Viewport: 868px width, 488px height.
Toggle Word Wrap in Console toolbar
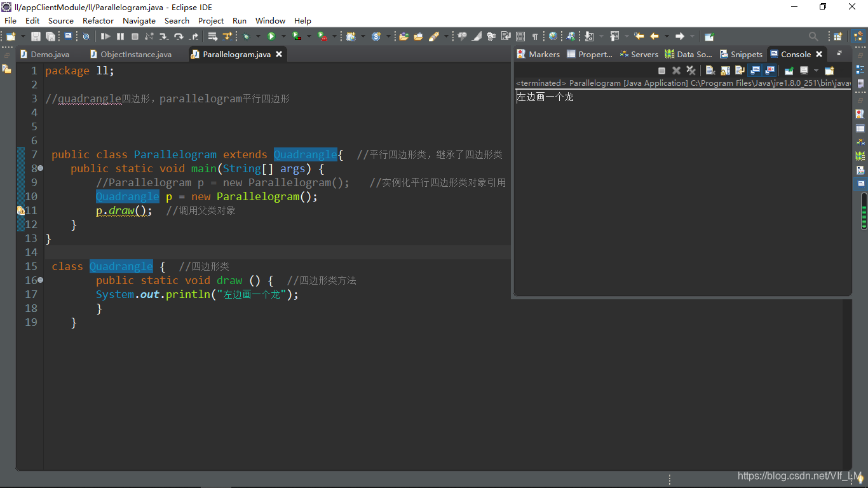point(740,71)
